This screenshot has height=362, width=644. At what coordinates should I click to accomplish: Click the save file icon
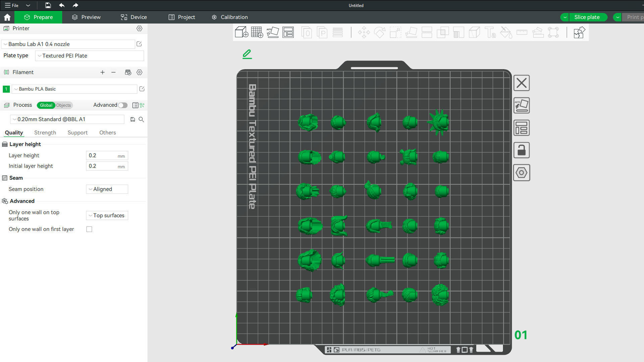coord(48,5)
